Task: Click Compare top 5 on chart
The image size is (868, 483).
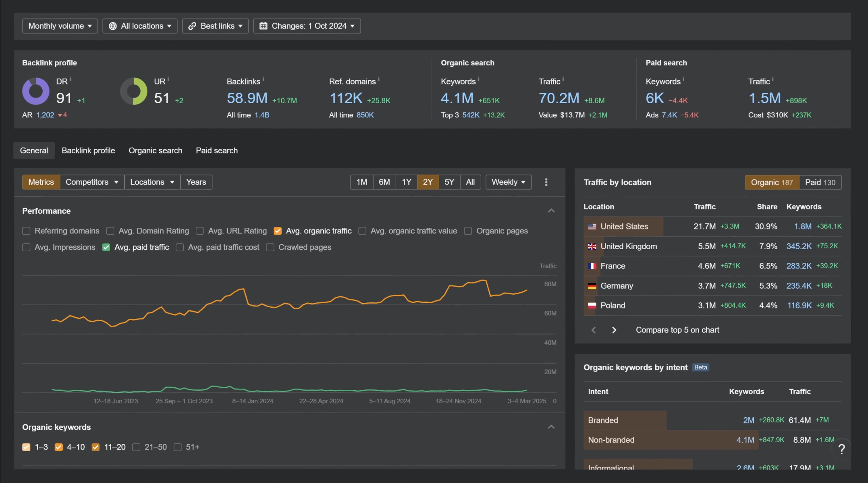Action: tap(677, 330)
